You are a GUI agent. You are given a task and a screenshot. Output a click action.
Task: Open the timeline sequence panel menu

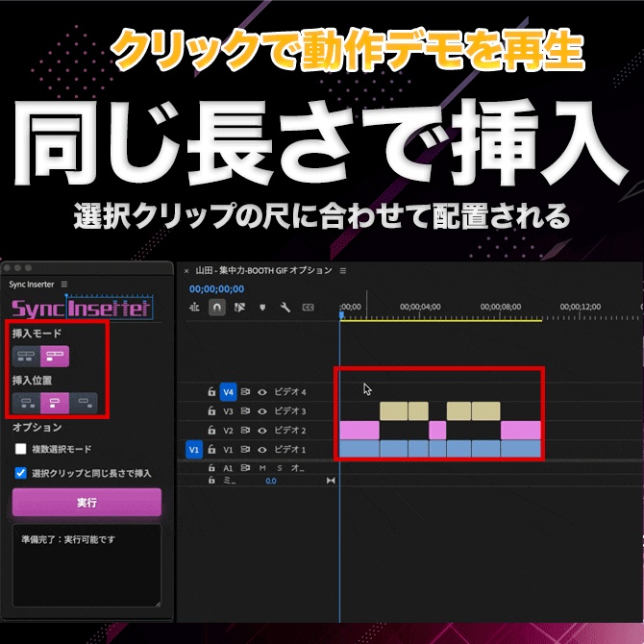pos(343,271)
